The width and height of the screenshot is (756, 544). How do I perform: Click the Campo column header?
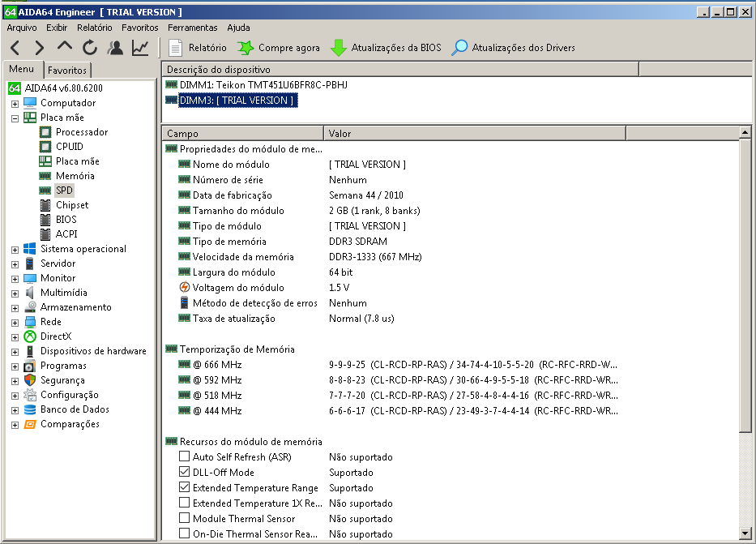[x=243, y=134]
